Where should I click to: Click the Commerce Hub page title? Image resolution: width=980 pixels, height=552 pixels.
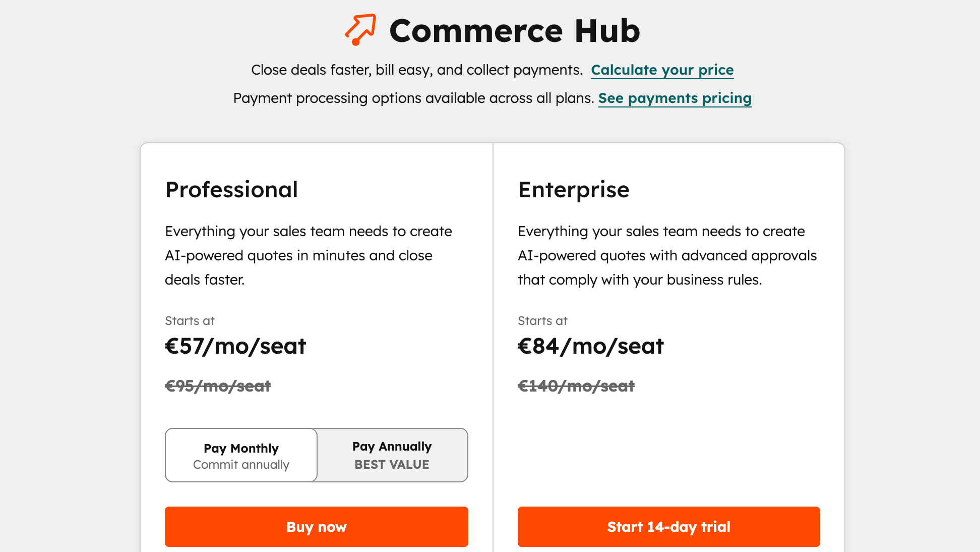515,30
